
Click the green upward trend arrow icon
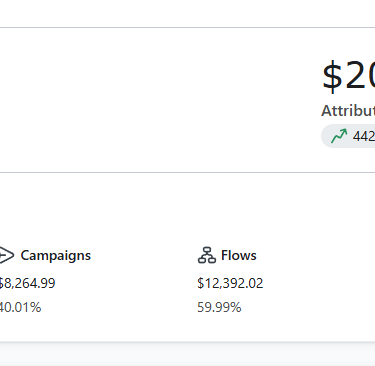tap(339, 136)
